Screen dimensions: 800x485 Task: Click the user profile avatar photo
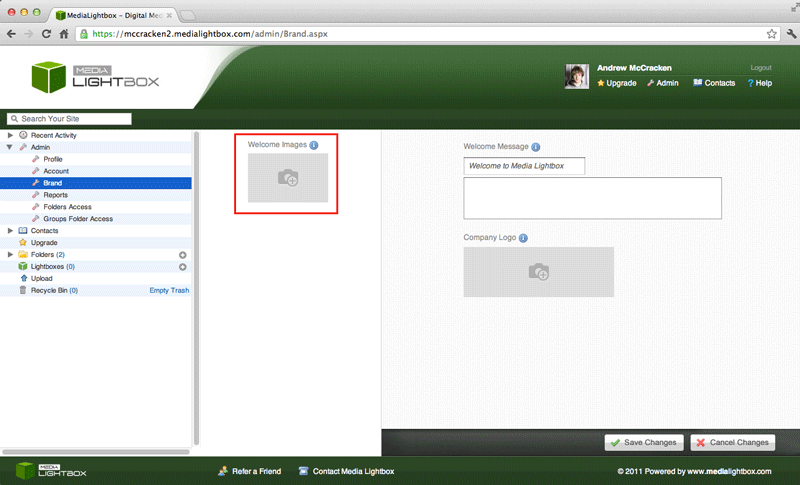coord(575,77)
